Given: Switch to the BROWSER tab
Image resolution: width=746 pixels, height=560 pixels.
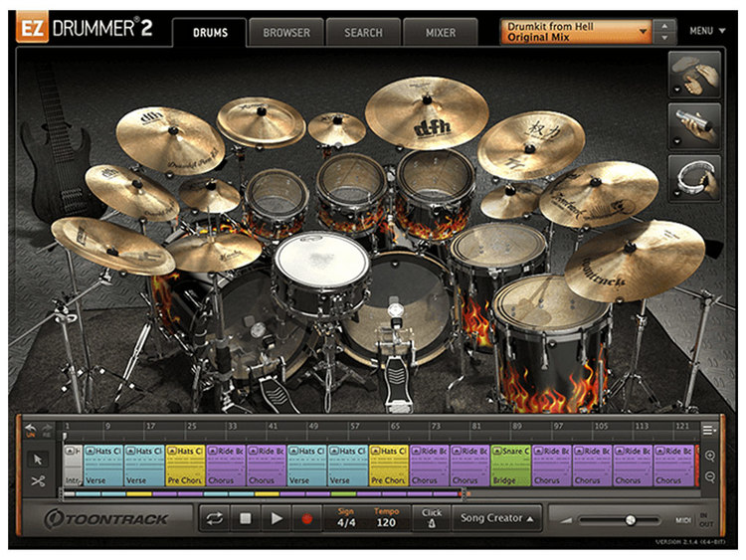Looking at the screenshot, I should pos(286,33).
